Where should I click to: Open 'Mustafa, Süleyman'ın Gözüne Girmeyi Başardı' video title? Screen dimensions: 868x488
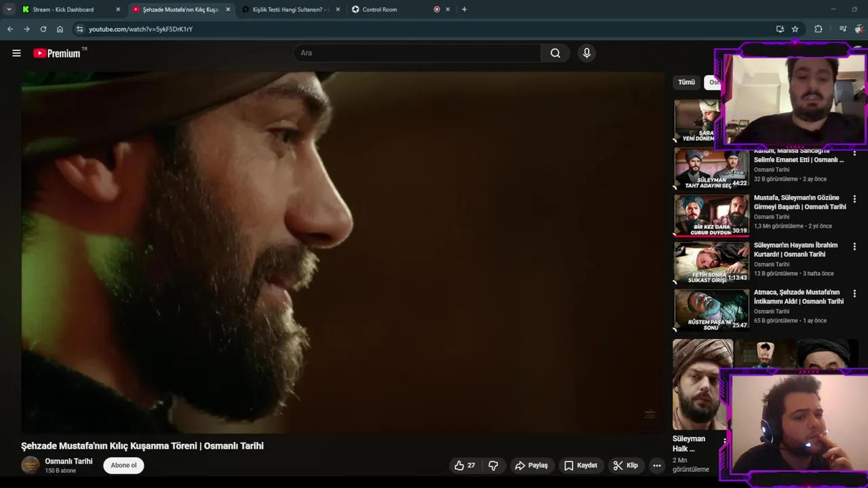tap(800, 202)
